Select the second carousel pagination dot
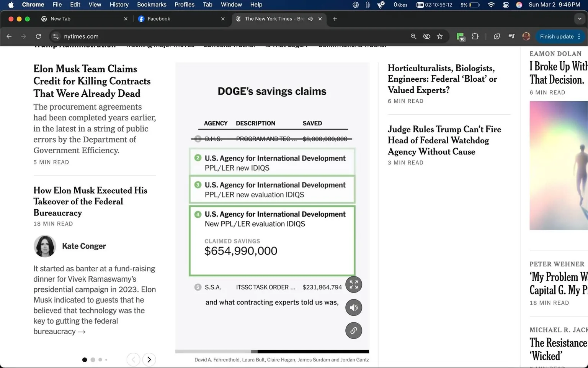 coord(93,360)
